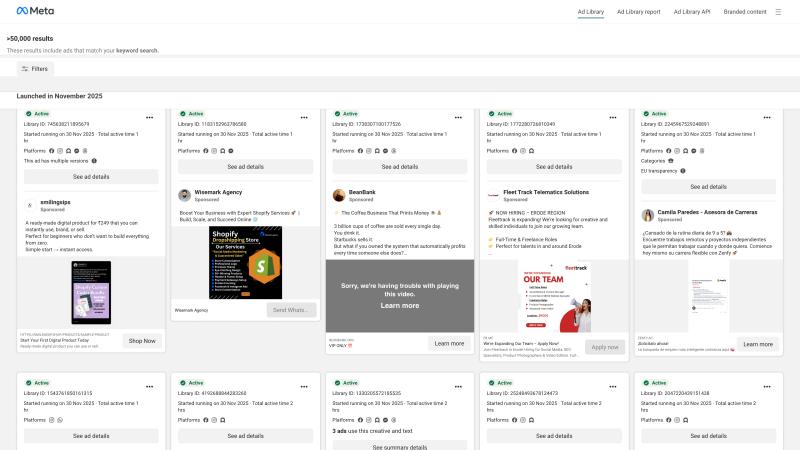This screenshot has height=450, width=800.
Task: Open the Branded content tab
Action: pyautogui.click(x=744, y=12)
